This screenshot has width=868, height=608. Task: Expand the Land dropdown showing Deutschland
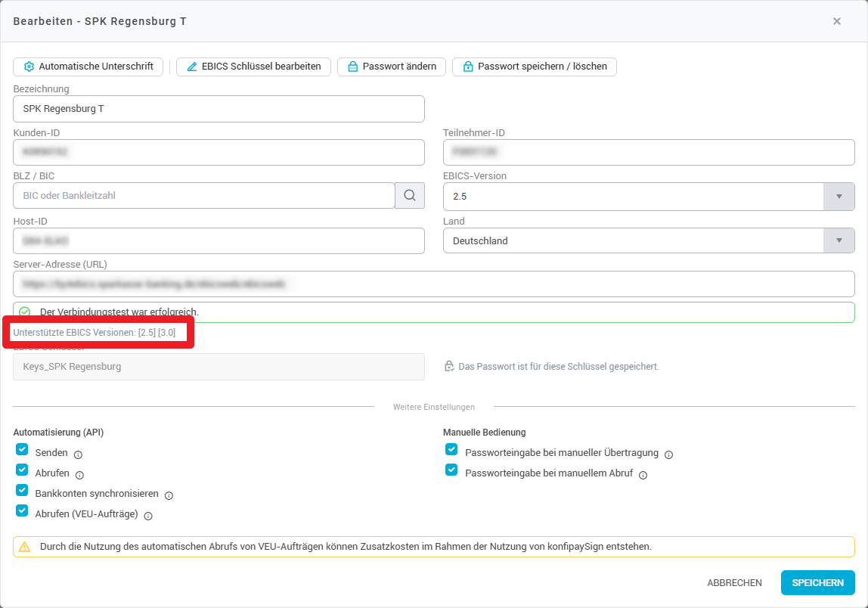click(839, 240)
